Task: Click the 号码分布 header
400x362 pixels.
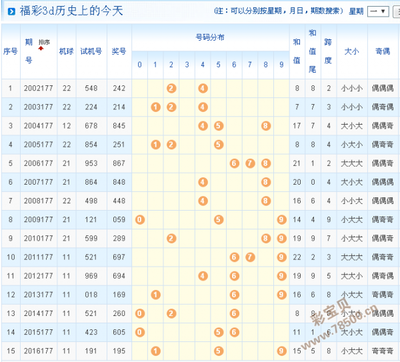Action: 210,37
